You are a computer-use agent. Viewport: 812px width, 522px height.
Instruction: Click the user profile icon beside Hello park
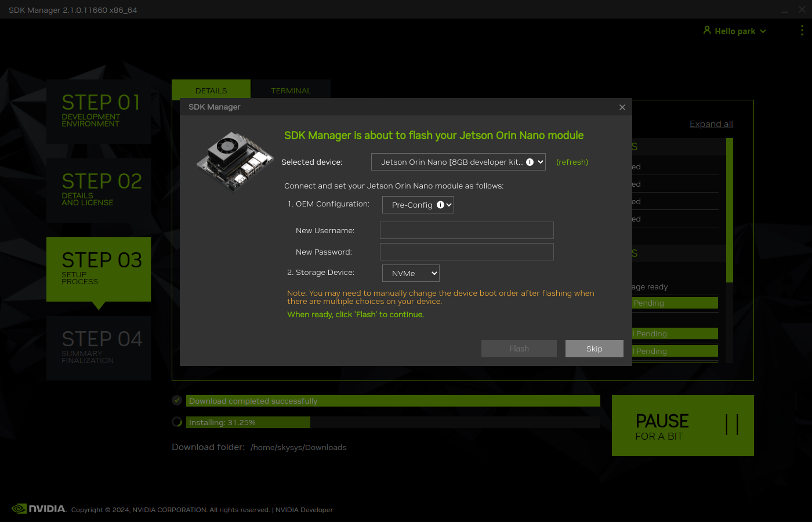click(707, 30)
